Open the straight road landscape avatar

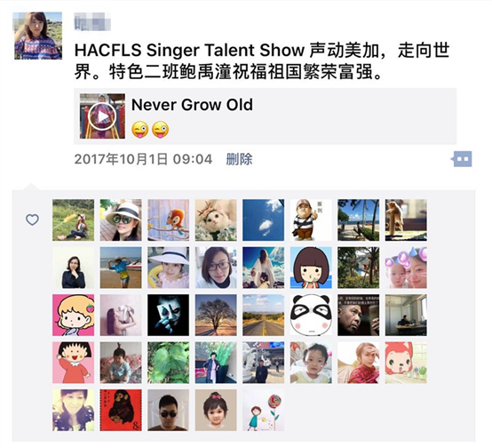point(263,315)
